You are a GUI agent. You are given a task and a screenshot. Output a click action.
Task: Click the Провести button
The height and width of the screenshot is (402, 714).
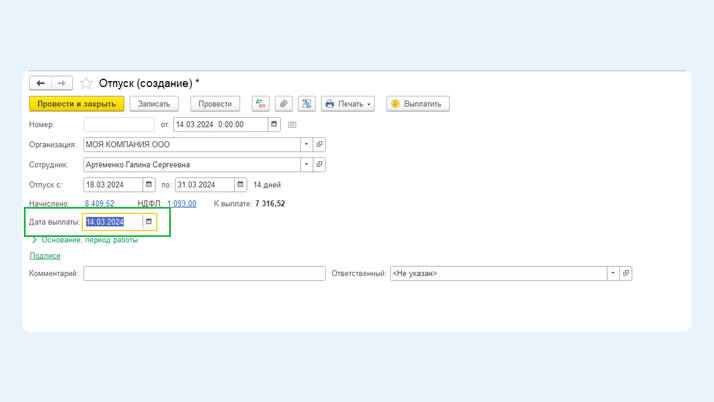coord(215,104)
